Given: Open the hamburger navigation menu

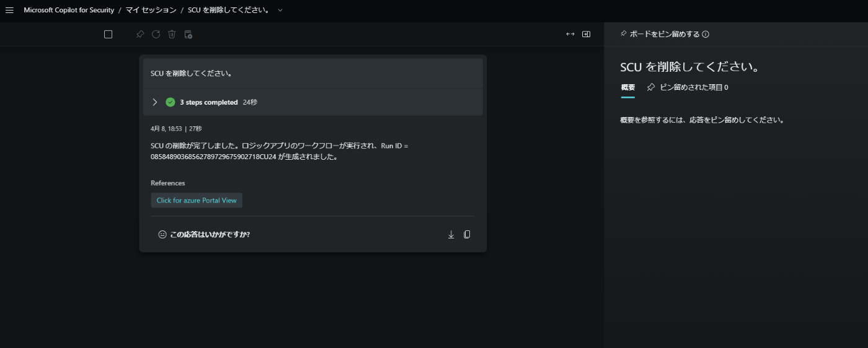Looking at the screenshot, I should tap(9, 11).
